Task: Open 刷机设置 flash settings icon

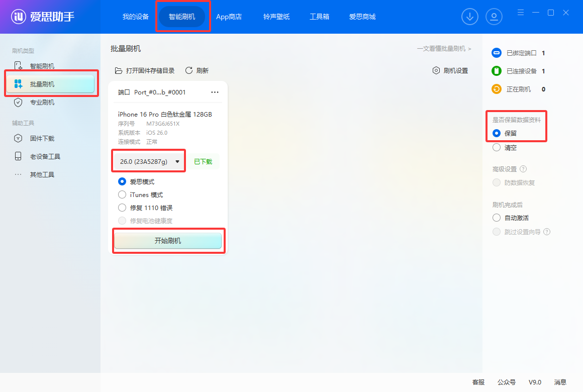Action: (436, 70)
